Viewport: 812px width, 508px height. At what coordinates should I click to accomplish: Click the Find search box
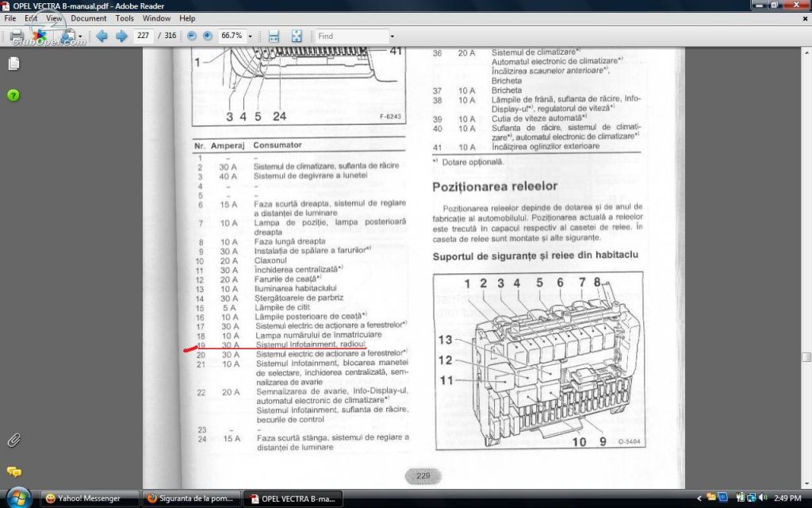[x=351, y=36]
